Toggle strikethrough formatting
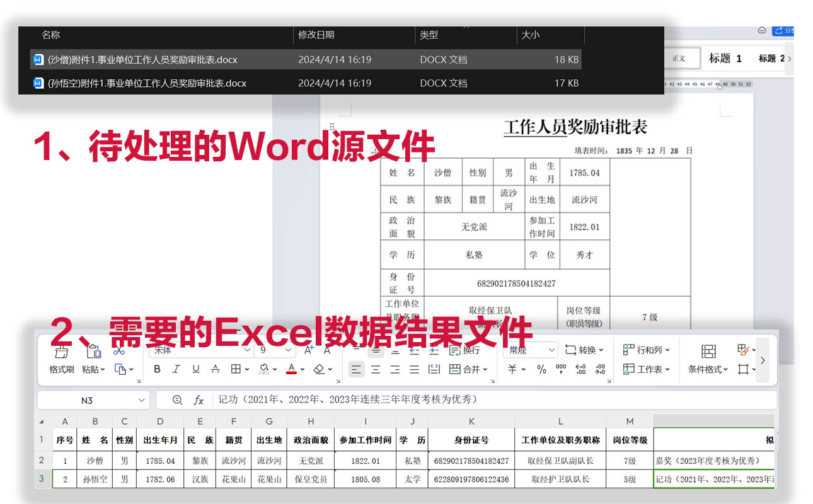This screenshot has height=504, width=813. click(216, 369)
